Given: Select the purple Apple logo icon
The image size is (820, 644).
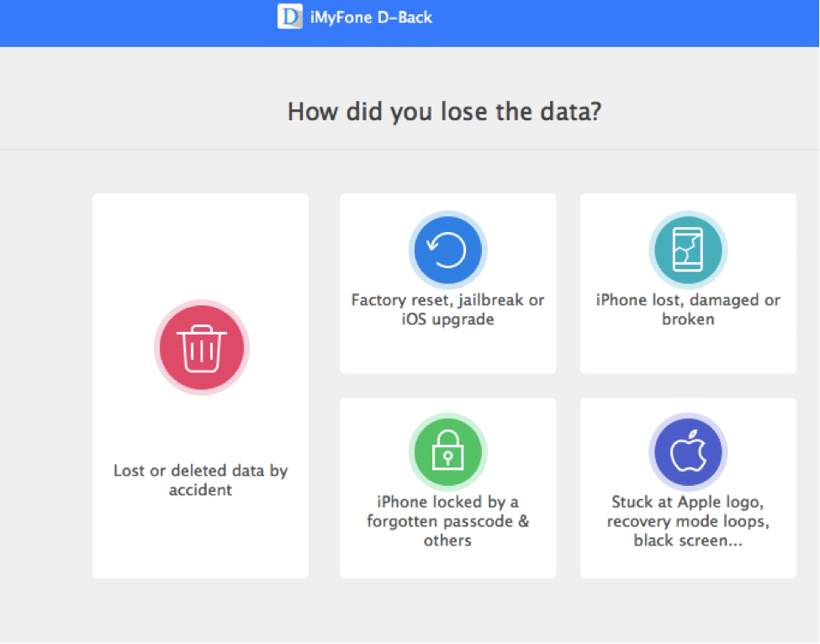Looking at the screenshot, I should click(x=688, y=451).
